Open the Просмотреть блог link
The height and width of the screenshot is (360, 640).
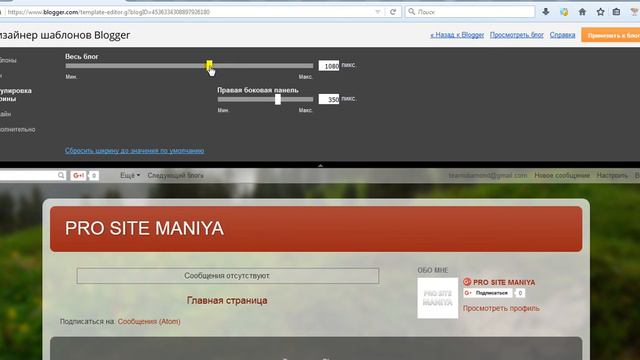(517, 35)
